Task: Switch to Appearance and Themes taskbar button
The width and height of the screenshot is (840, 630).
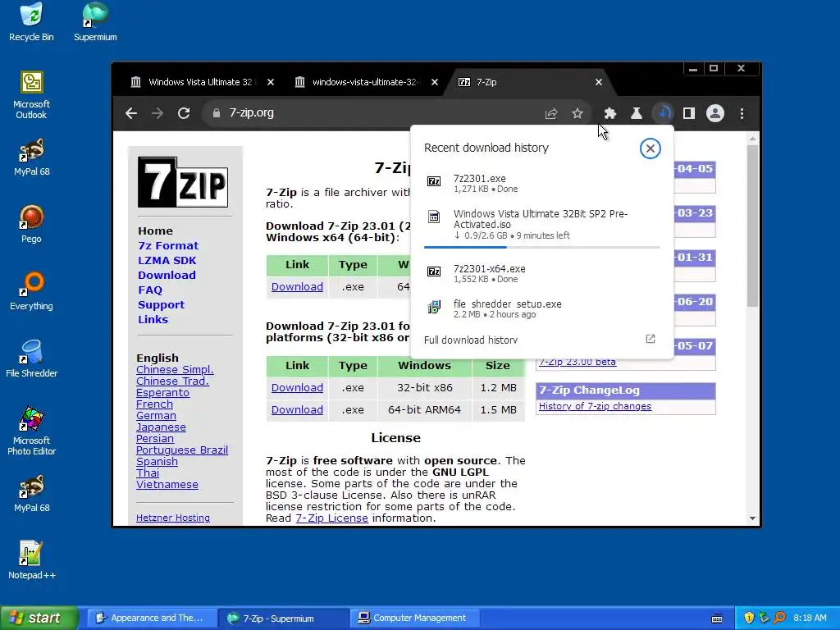Action: pyautogui.click(x=151, y=618)
